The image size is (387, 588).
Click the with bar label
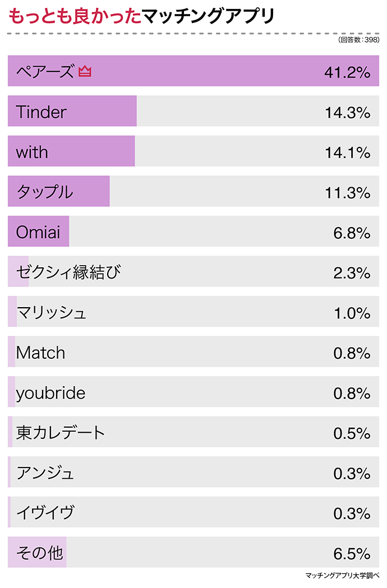click(32, 152)
